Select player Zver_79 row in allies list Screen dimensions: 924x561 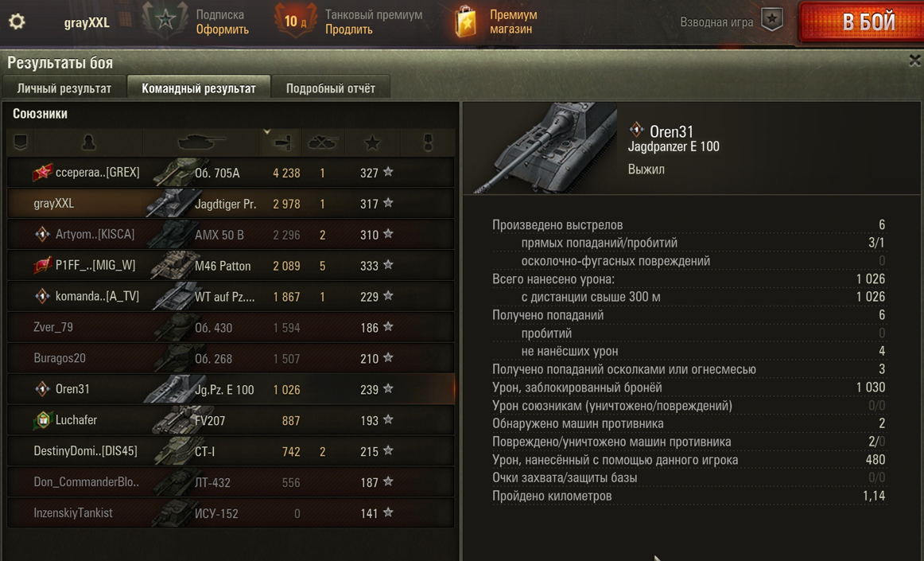[231, 327]
